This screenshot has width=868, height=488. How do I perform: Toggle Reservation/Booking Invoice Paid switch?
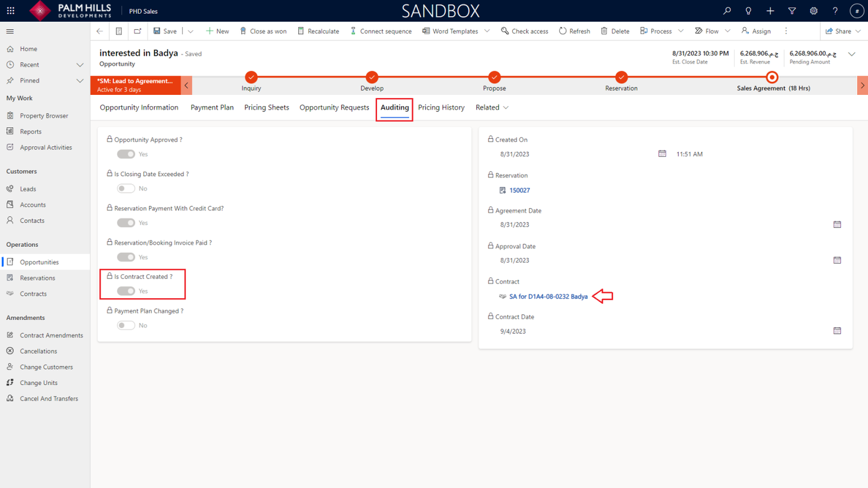(x=126, y=257)
